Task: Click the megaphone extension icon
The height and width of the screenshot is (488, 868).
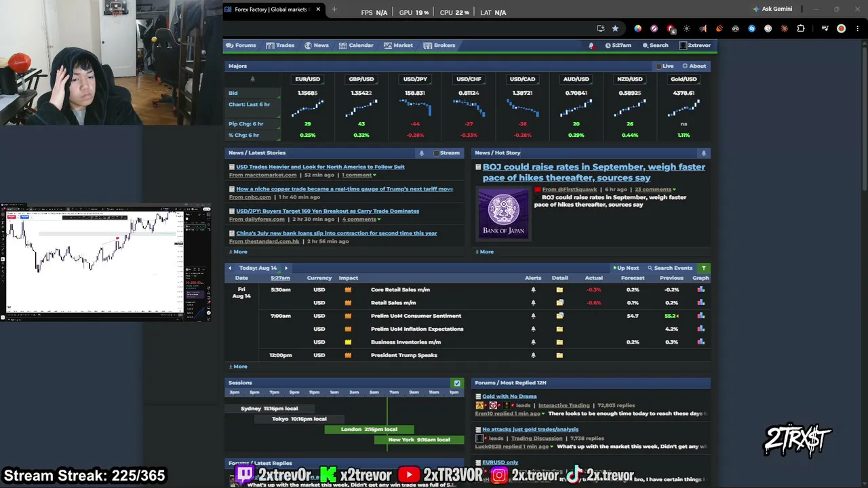Action: [703, 28]
